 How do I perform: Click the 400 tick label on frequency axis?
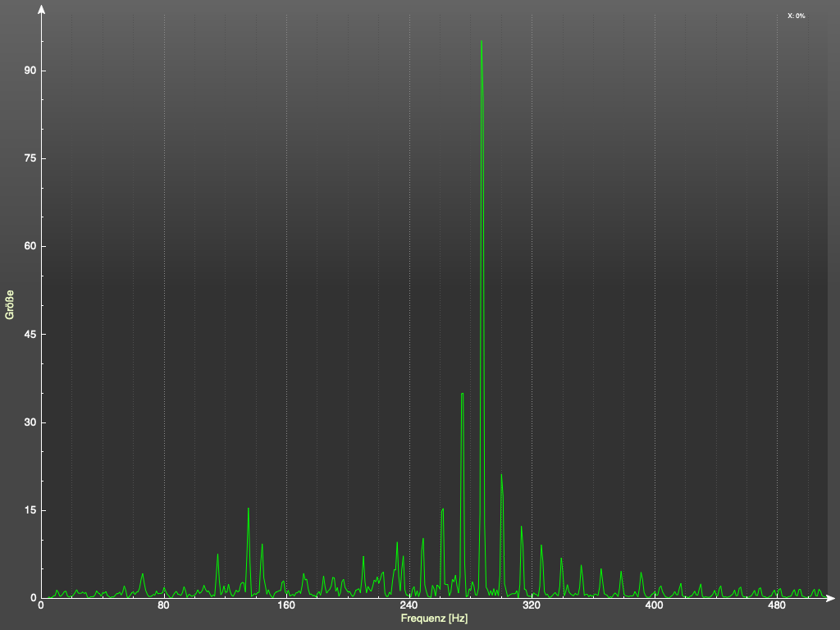coord(654,606)
